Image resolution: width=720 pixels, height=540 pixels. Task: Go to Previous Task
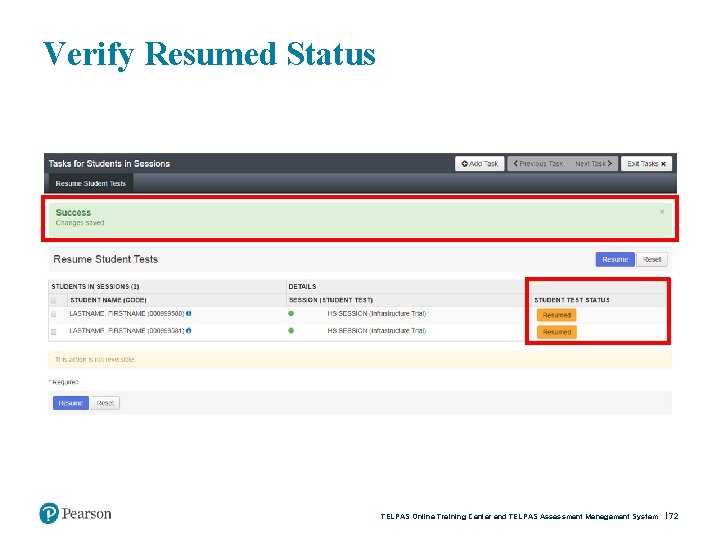538,163
